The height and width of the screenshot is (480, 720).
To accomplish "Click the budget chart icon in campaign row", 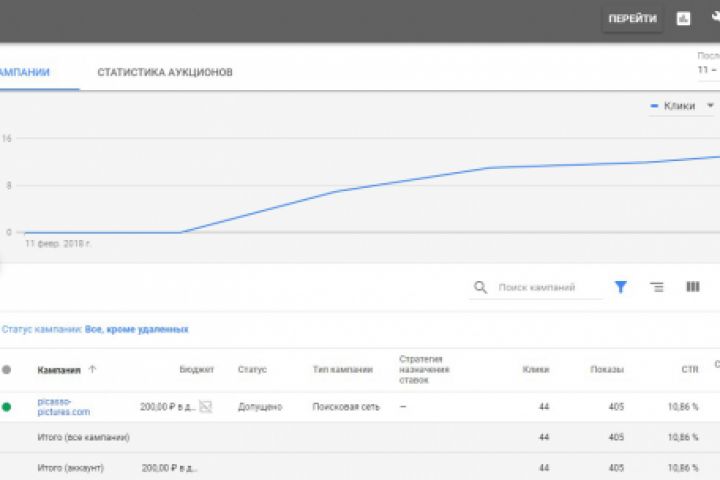I will point(206,407).
